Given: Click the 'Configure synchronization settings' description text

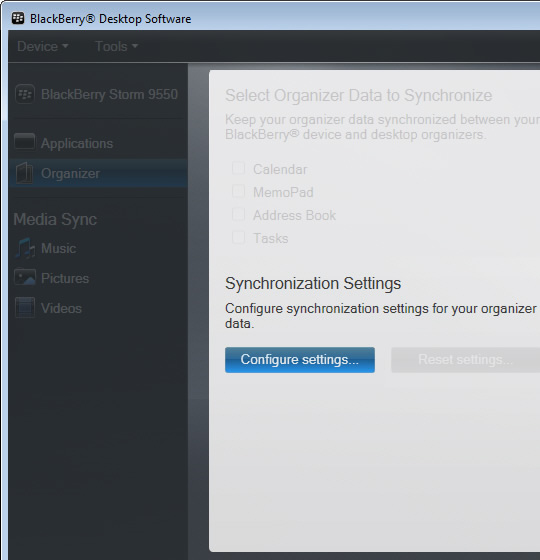Looking at the screenshot, I should (x=381, y=316).
